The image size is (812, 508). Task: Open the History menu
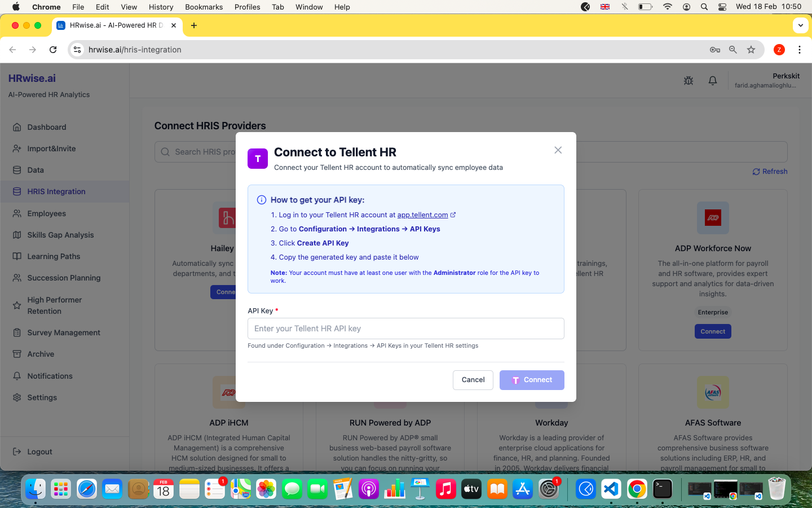pyautogui.click(x=161, y=7)
